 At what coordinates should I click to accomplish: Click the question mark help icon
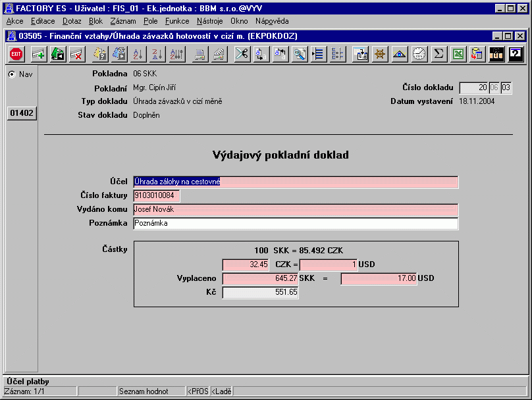[516, 54]
